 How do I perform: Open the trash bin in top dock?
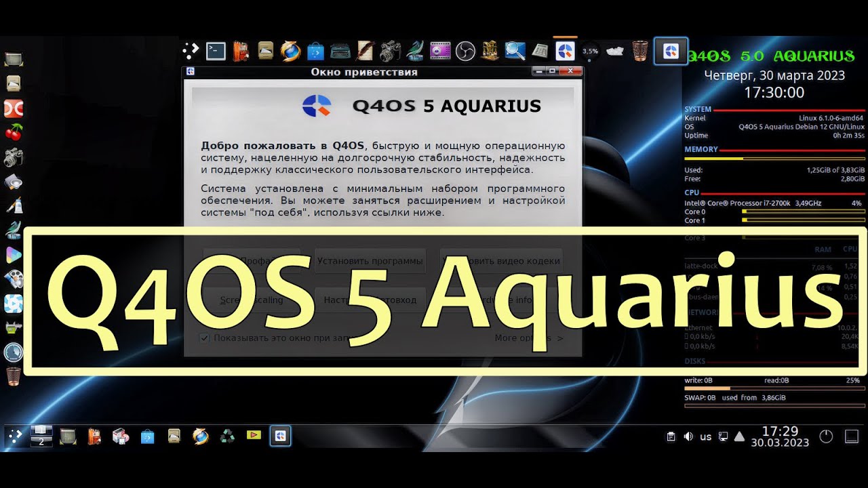639,51
